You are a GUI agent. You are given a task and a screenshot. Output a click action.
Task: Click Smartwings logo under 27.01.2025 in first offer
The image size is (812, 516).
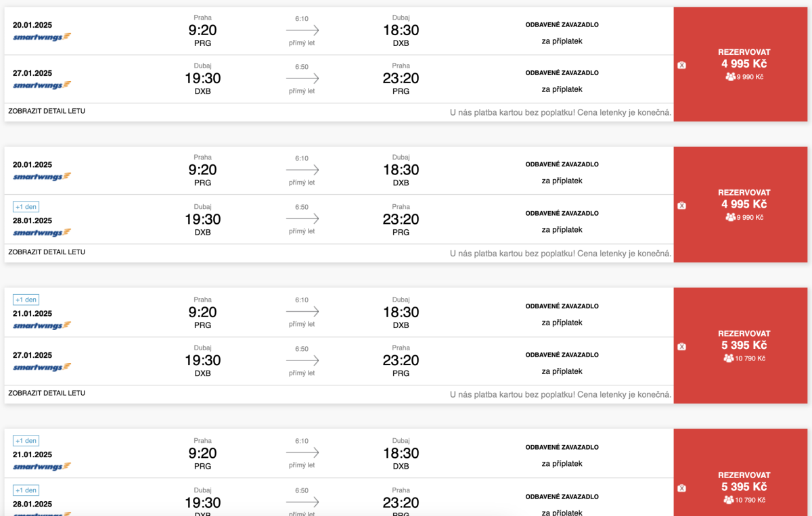(x=42, y=85)
